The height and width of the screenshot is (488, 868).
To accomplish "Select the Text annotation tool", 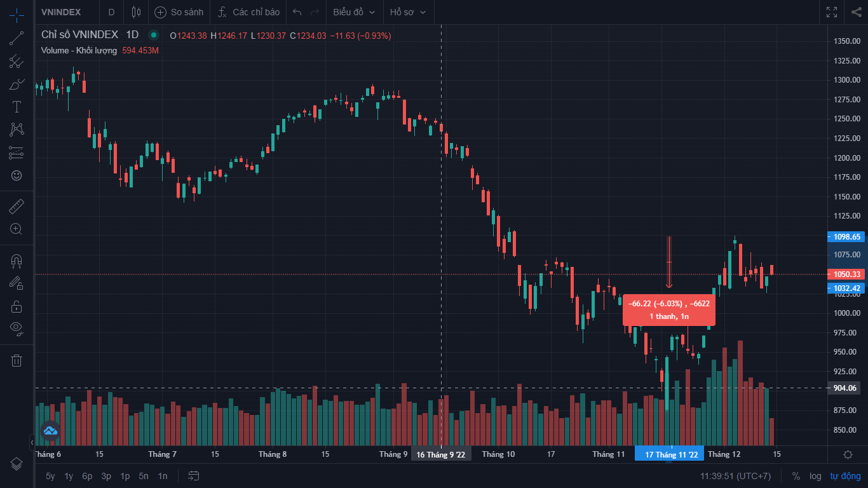I will (17, 107).
